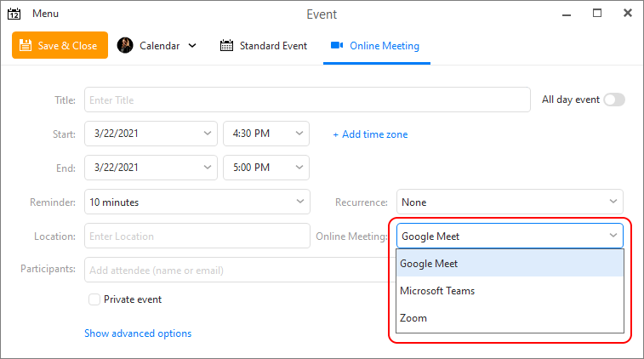Open the Menu in title bar
644x359 pixels.
point(46,14)
